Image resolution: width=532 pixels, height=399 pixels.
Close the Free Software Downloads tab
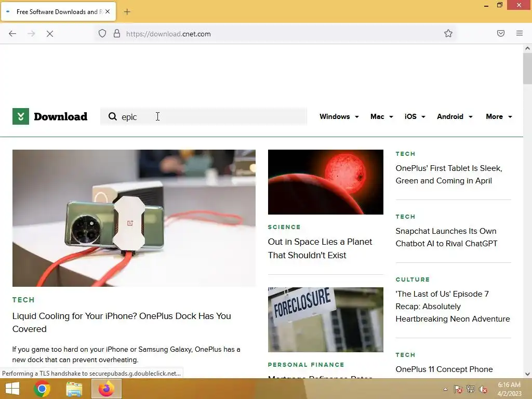pyautogui.click(x=108, y=11)
